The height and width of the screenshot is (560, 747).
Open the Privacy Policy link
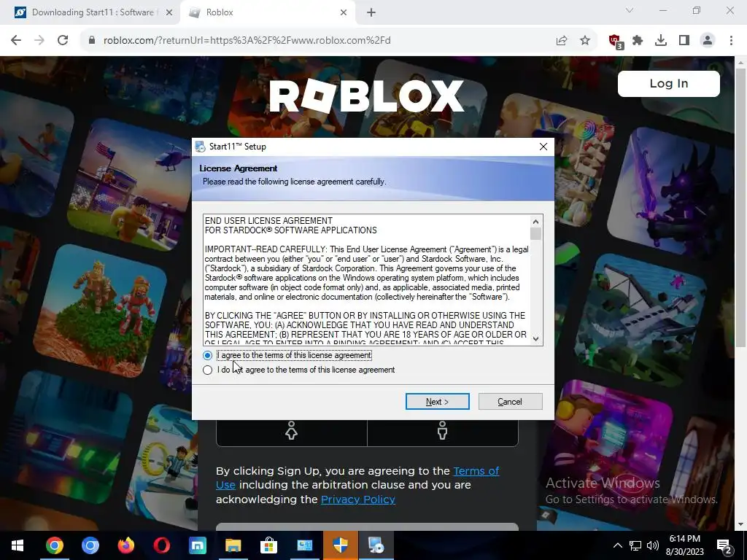coord(357,499)
